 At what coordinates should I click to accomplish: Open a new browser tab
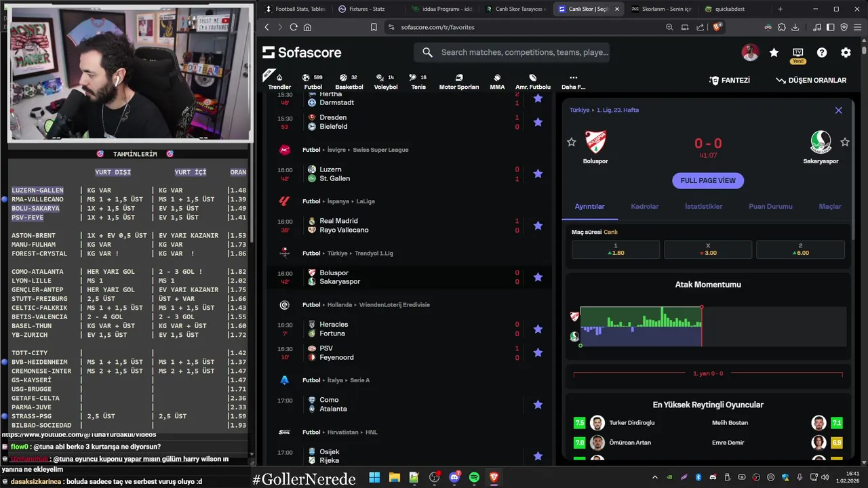click(780, 9)
